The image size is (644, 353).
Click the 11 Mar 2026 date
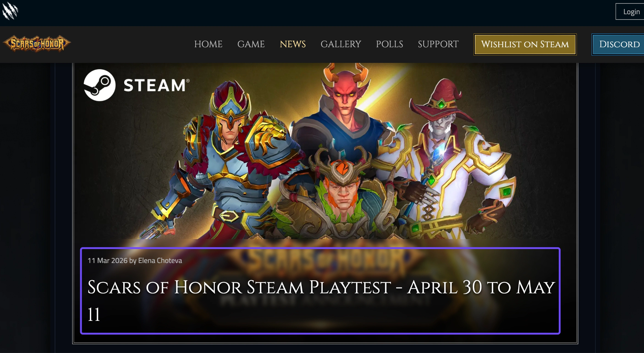click(x=108, y=260)
